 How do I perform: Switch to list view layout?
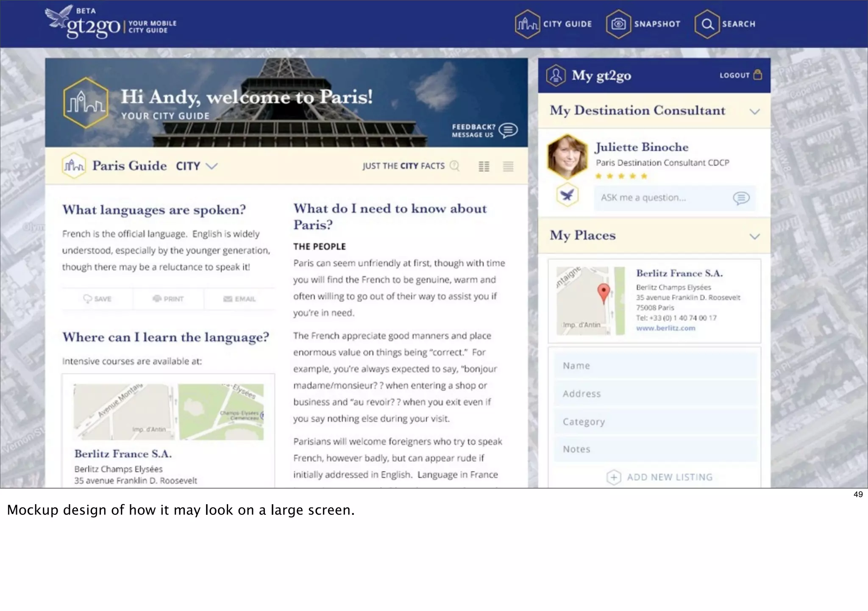(x=508, y=166)
